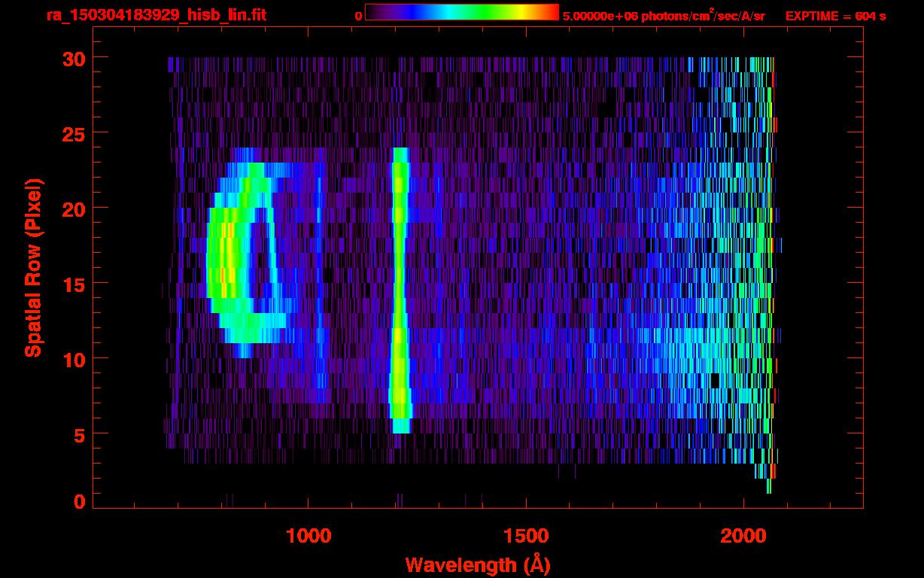Click the x-axis tick label 1500

(526, 535)
